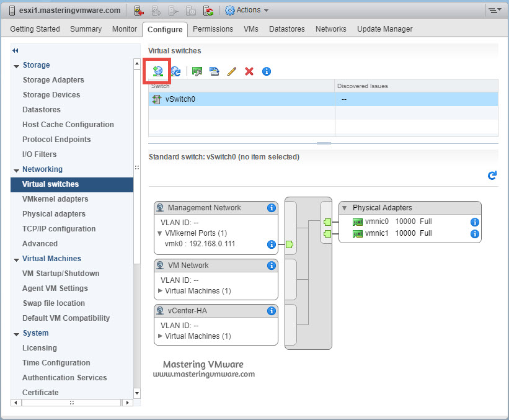
Task: Click the Add host networking icon
Action: (x=157, y=71)
